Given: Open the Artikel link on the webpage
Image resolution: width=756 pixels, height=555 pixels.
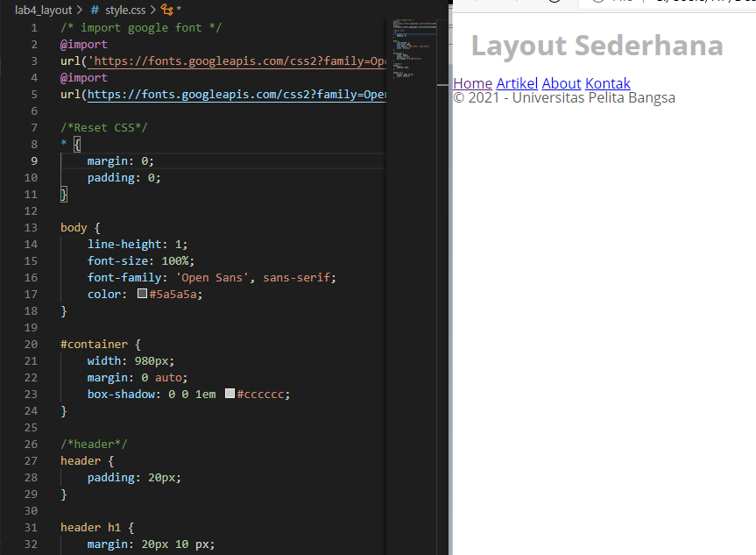Looking at the screenshot, I should coord(517,83).
